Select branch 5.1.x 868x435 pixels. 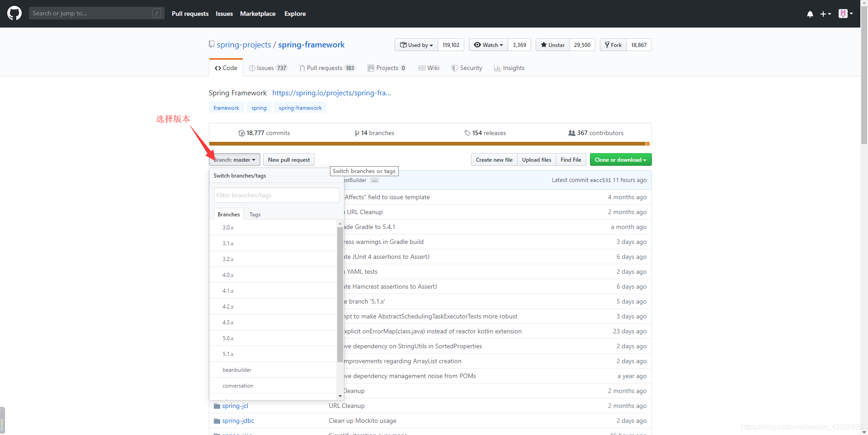(x=273, y=354)
